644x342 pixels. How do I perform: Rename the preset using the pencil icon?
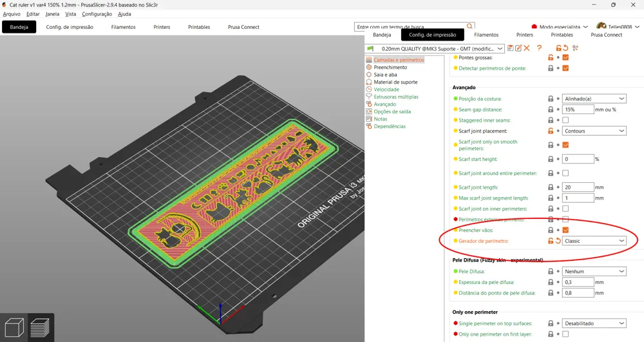click(518, 48)
